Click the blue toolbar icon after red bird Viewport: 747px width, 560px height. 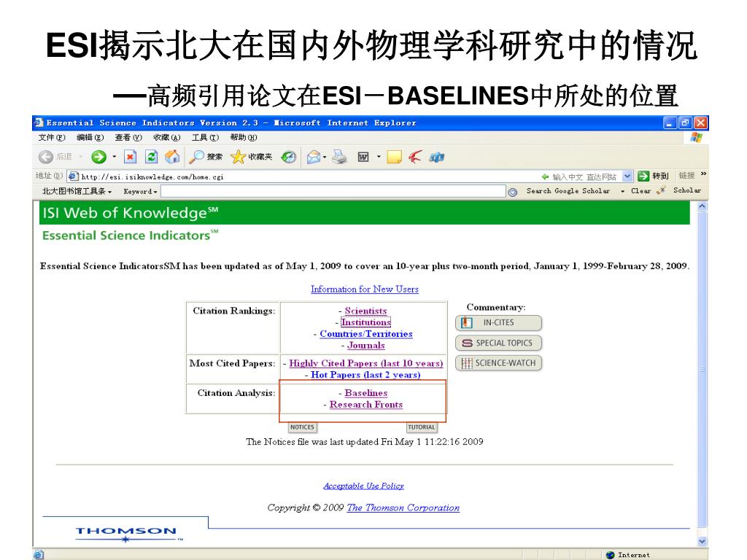tap(436, 157)
